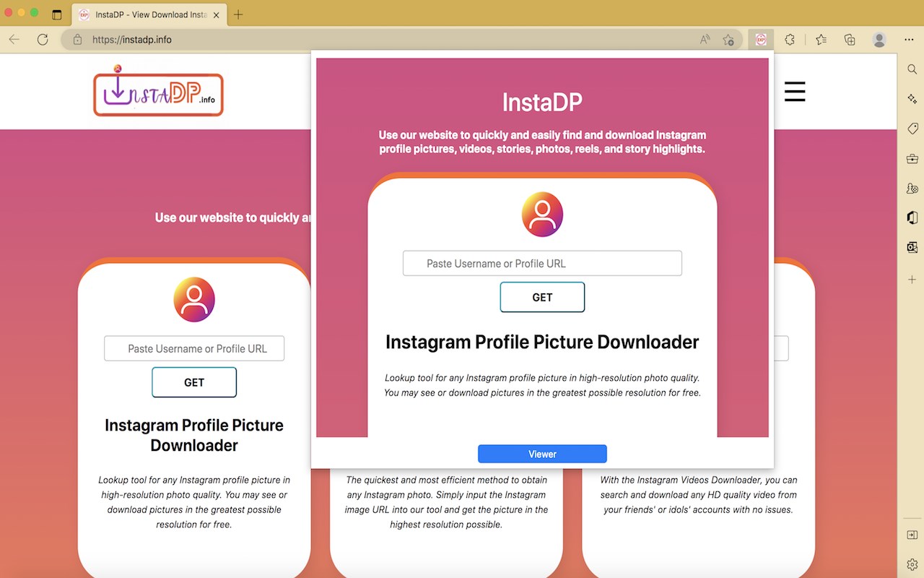Click the browser back arrow
924x578 pixels.
(x=14, y=40)
